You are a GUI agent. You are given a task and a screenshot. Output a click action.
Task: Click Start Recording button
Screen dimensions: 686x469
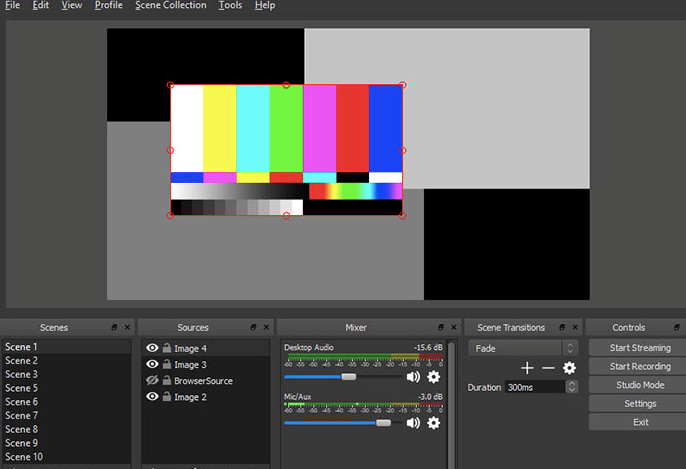pos(639,367)
